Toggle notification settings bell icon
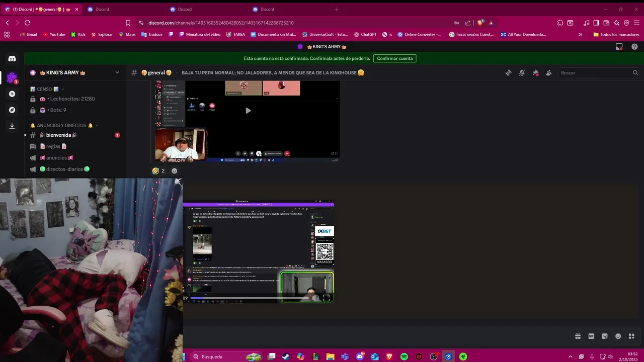This screenshot has width=644, height=362. click(x=522, y=73)
